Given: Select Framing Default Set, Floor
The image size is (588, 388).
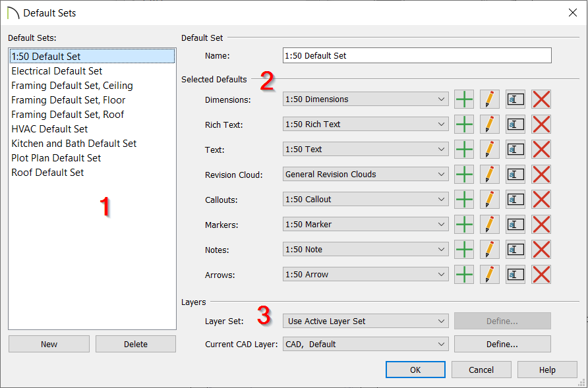Looking at the screenshot, I should tap(92, 100).
